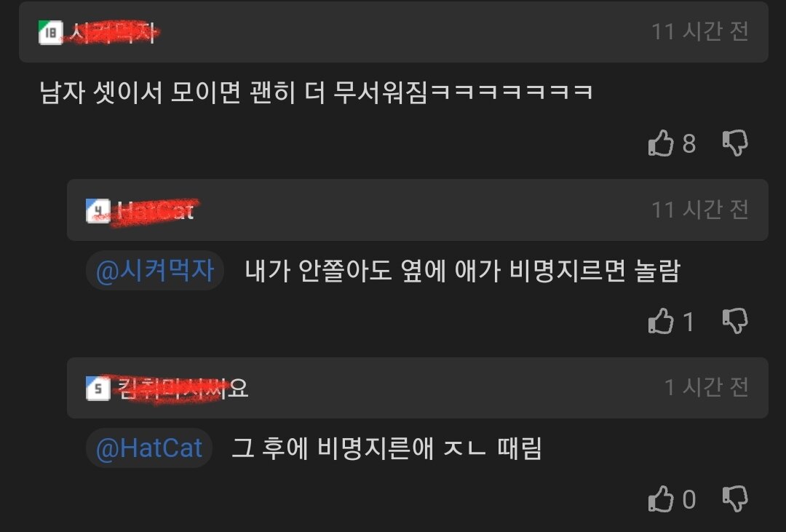The image size is (786, 532).
Task: Dislike the top comment about 남자 셋이서
Action: pos(735,143)
